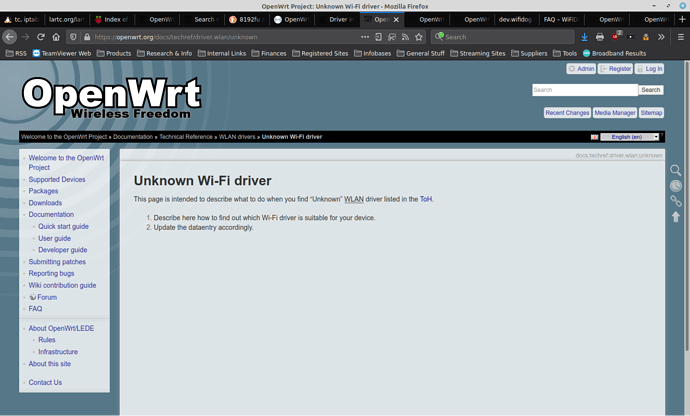
Task: Open the uBlock extension icon
Action: pos(616,37)
